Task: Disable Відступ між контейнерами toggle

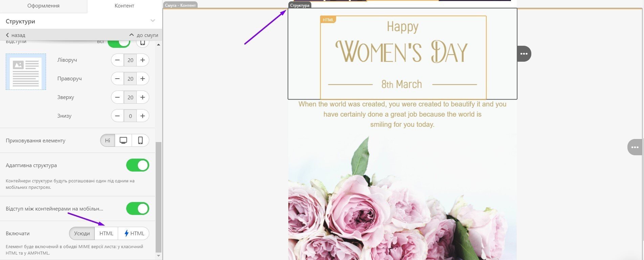Action: pos(137,208)
